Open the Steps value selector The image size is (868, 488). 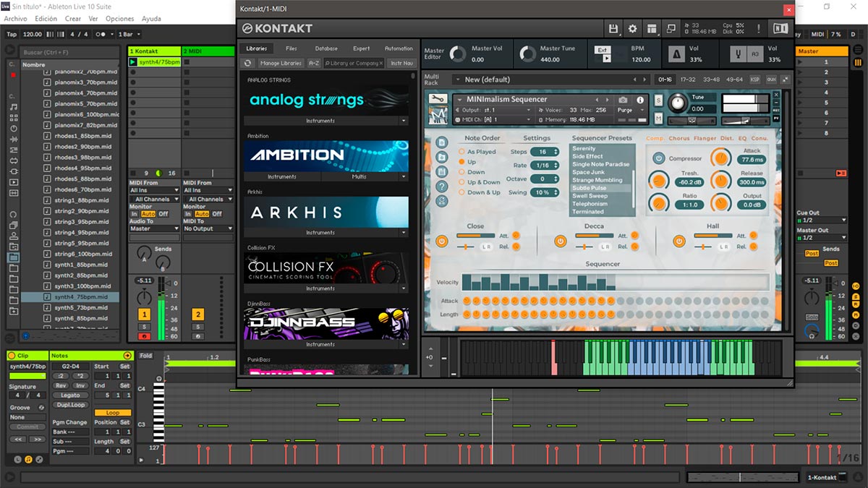point(545,152)
